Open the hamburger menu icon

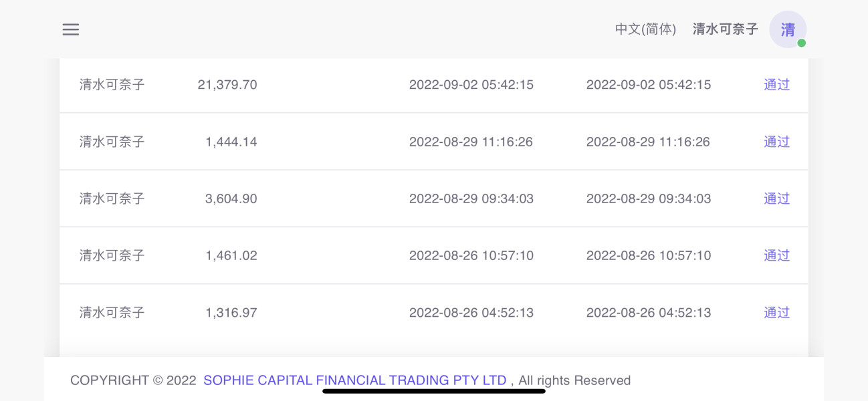click(x=71, y=29)
